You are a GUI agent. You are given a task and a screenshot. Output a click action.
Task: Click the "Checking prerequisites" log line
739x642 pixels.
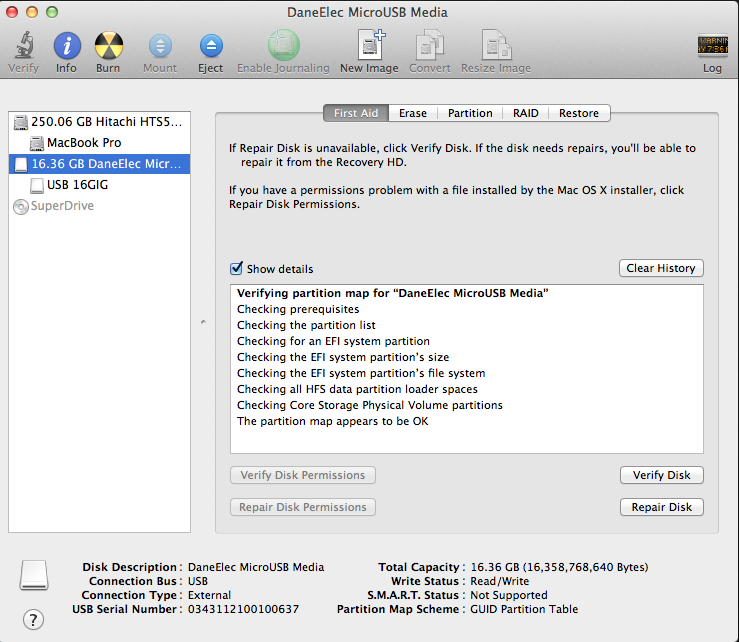[x=298, y=309]
